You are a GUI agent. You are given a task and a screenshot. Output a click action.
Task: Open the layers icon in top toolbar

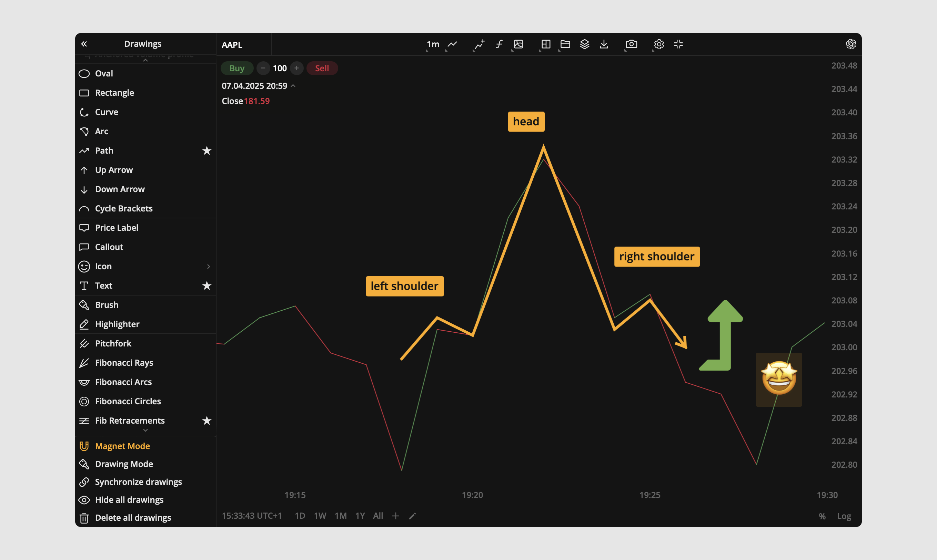point(584,44)
